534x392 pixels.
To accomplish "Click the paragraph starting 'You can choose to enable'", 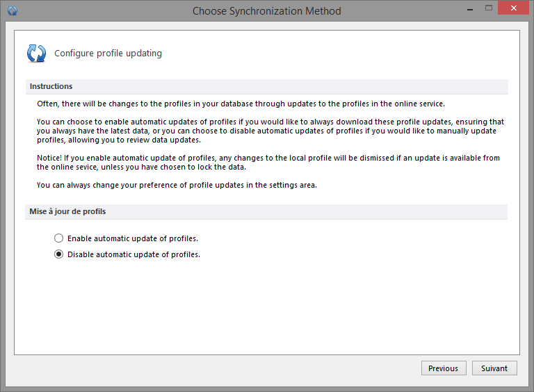I will click(270, 131).
